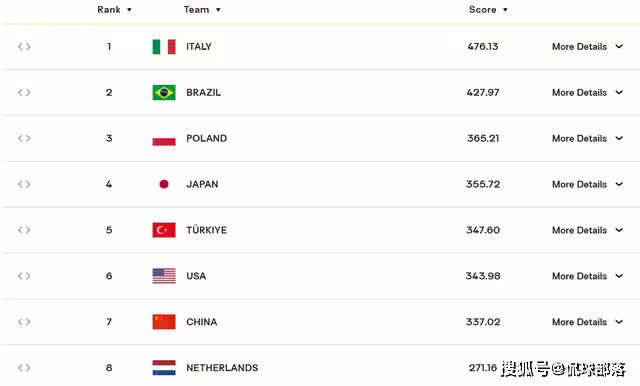Image resolution: width=640 pixels, height=386 pixels.
Task: Show More Details for Türkiye
Action: pyautogui.click(x=587, y=230)
